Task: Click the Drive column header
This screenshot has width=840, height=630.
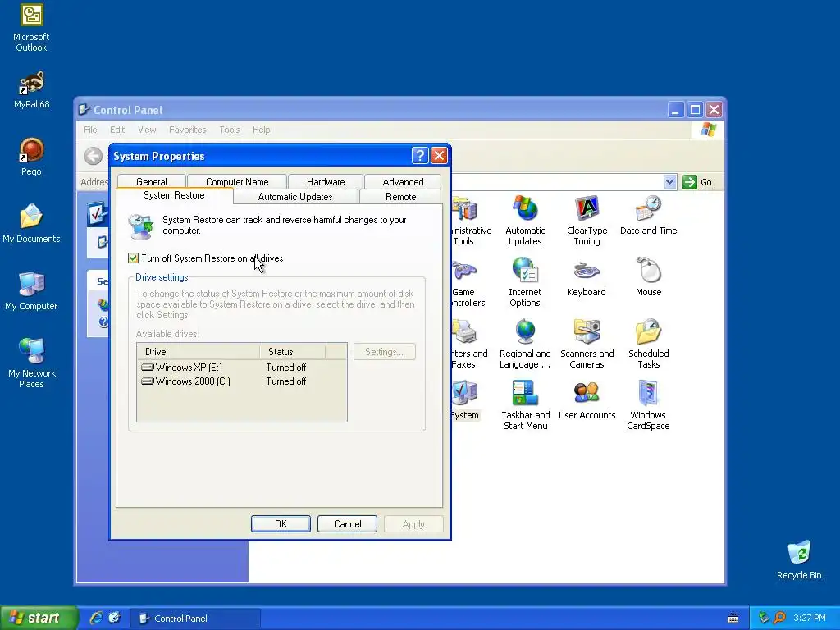Action: click(199, 351)
